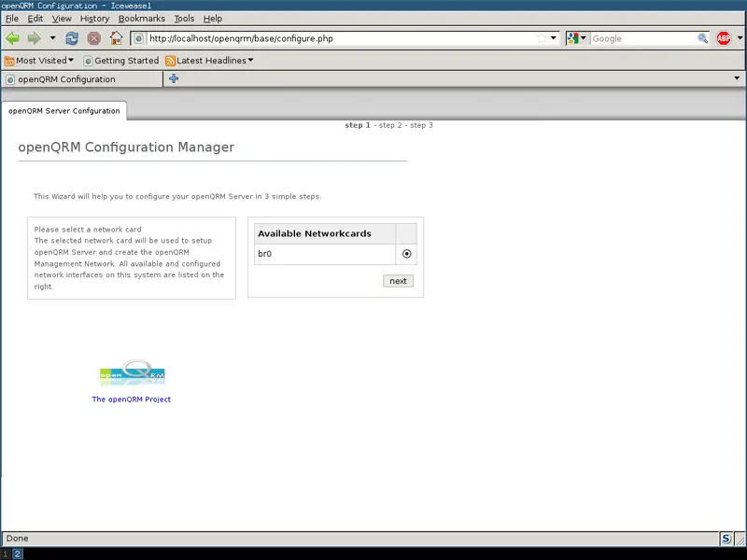Expand the search engine selector dropdown
The width and height of the screenshot is (747, 560).
coord(583,38)
